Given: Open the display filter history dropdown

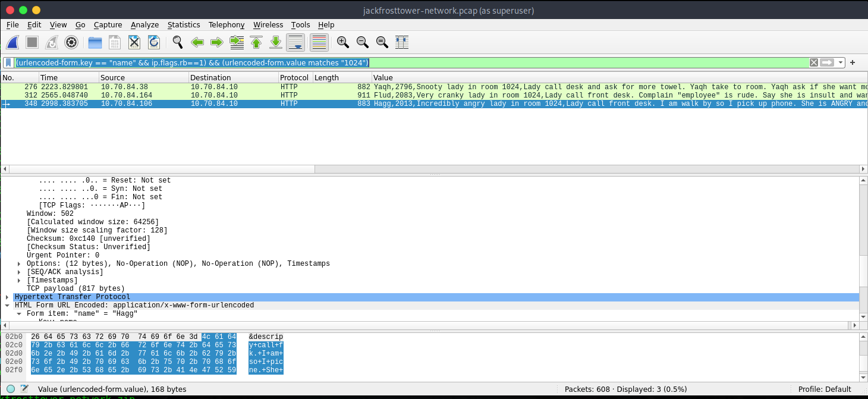Looking at the screenshot, I should (841, 62).
